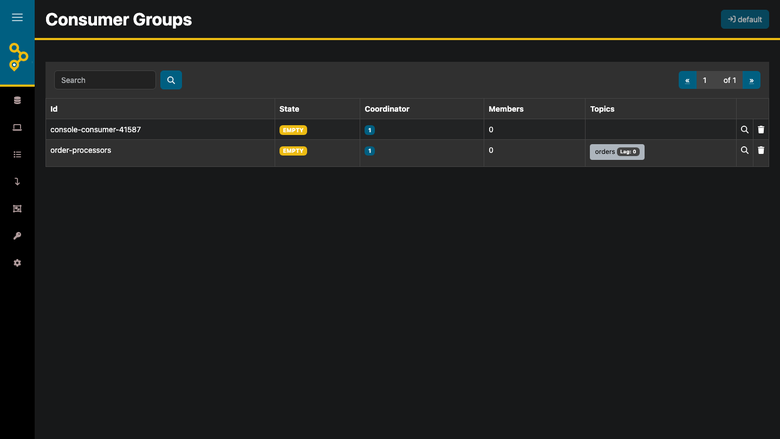780x439 pixels.
Task: Click the EMPTY state badge for console-consumer-41587
Action: [293, 130]
